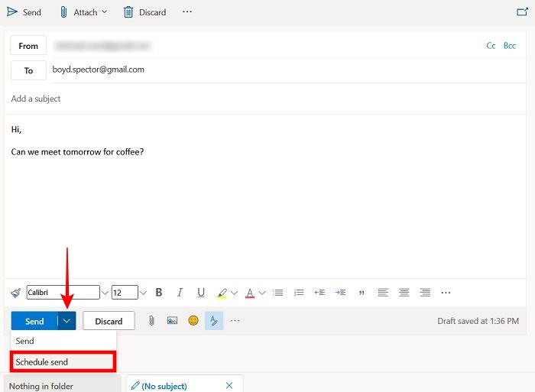Increase indent of paragraph

(341, 293)
